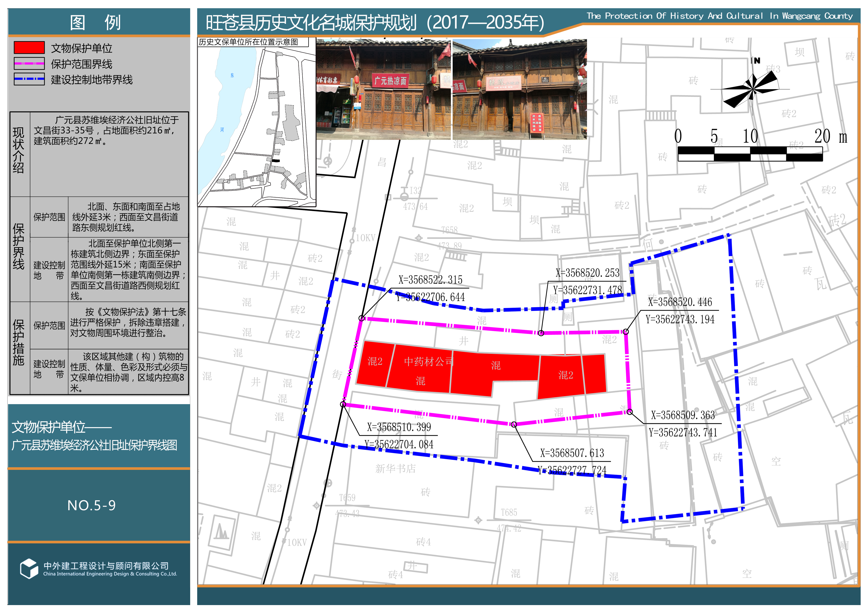Image resolution: width=868 pixels, height=614 pixels.
Task: Click the left building photo with 广元热凉面 sign
Action: 383,89
